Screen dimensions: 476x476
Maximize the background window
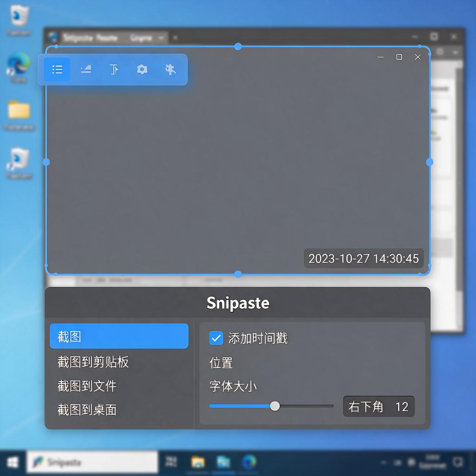434,36
